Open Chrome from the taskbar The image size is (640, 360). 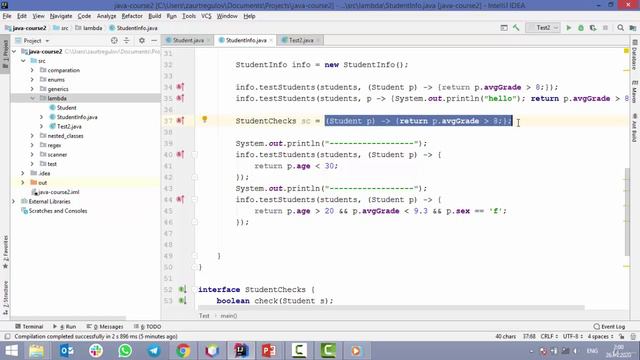183,351
